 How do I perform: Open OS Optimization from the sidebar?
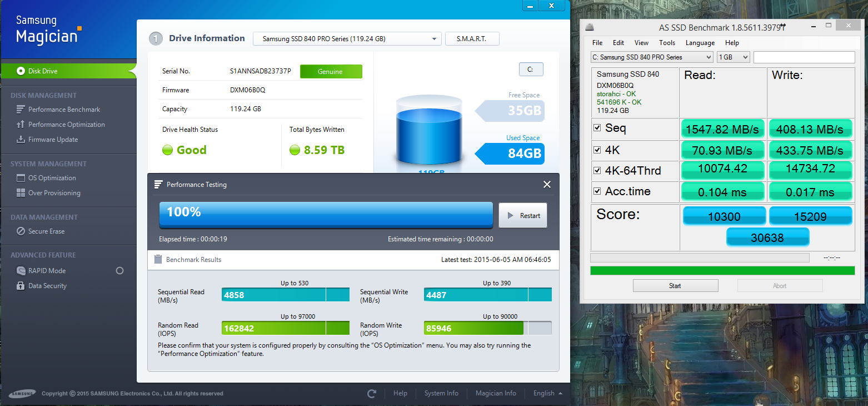(x=52, y=178)
